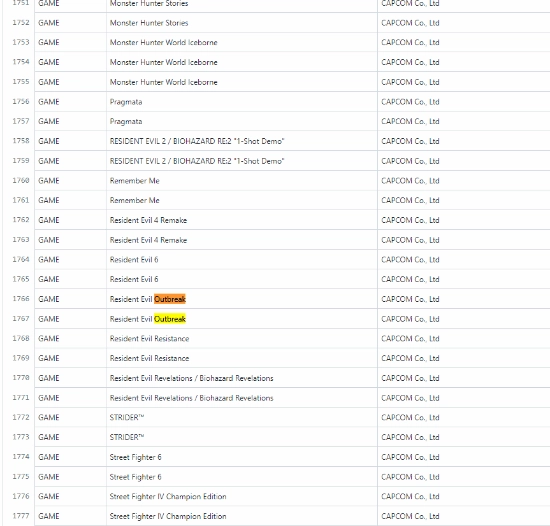
Task: Click the Street Fighter IV Champion Edition cell in row 1776
Action: click(242, 497)
